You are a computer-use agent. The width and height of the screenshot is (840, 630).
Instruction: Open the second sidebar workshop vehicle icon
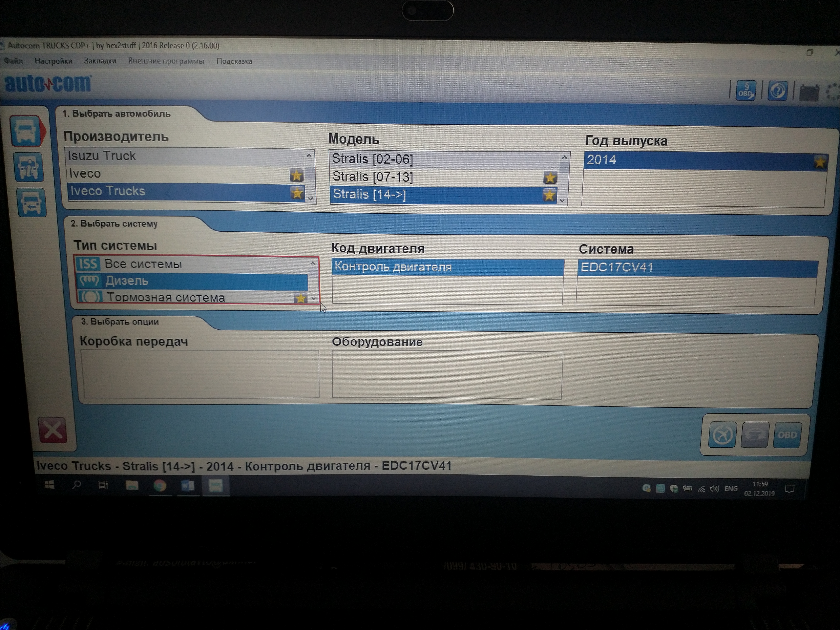(29, 167)
